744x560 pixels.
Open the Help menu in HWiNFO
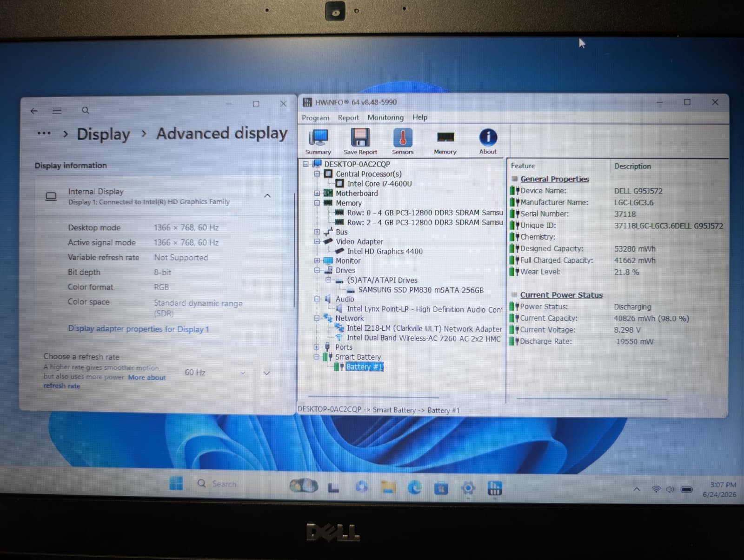coord(419,118)
